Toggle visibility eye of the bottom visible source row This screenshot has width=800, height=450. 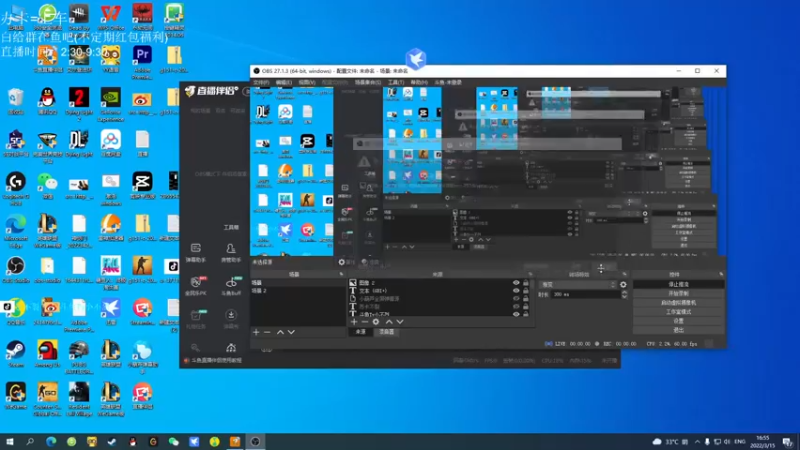pos(516,314)
